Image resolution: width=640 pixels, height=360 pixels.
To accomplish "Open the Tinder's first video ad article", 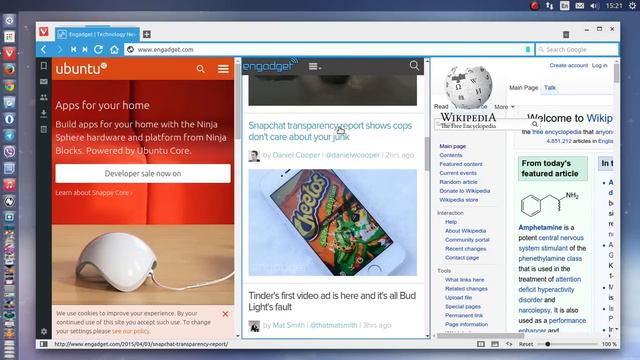I will (x=332, y=301).
